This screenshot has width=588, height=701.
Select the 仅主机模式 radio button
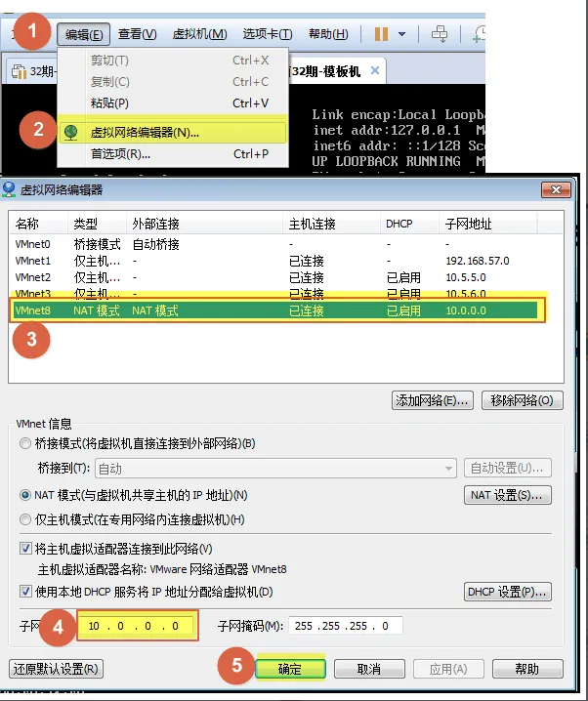[25, 519]
